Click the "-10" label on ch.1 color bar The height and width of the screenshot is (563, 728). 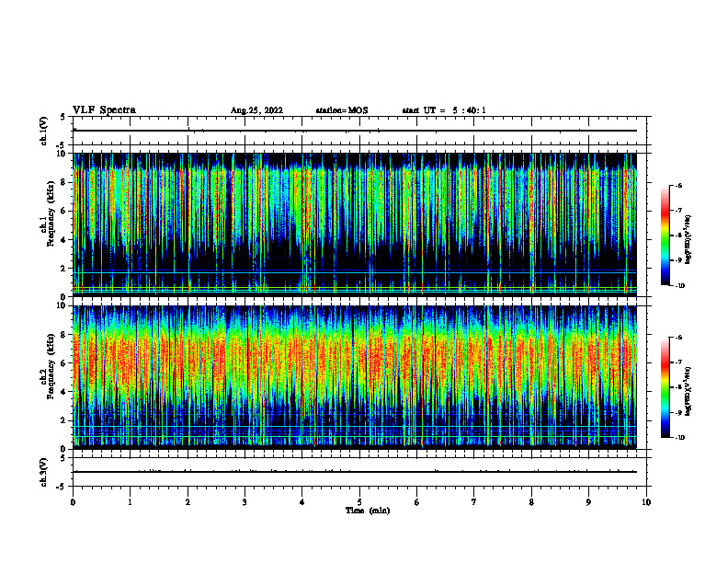pyautogui.click(x=680, y=286)
